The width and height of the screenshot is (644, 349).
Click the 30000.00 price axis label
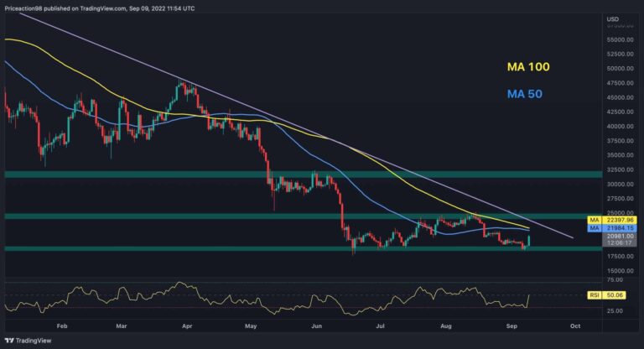coord(621,185)
